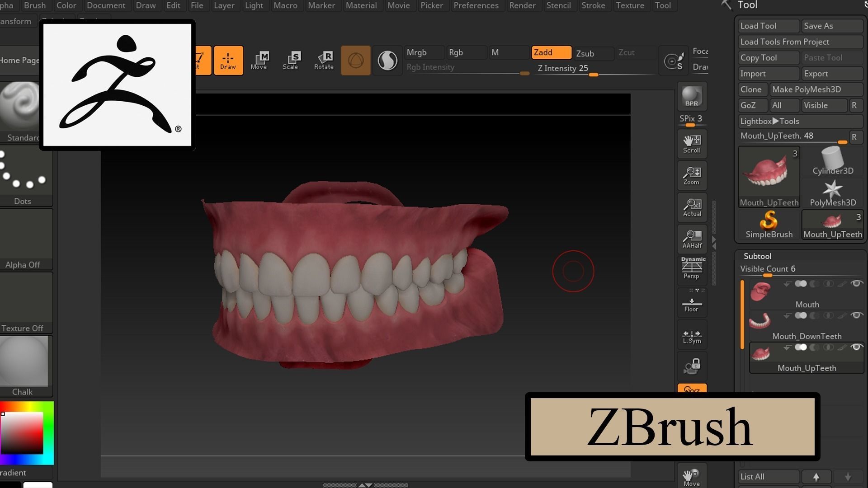Open the Document menu
This screenshot has height=488, width=868.
[106, 5]
